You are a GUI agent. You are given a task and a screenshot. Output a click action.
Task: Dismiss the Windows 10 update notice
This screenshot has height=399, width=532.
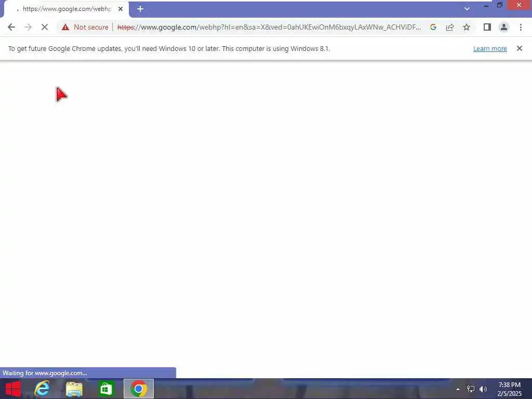(519, 48)
